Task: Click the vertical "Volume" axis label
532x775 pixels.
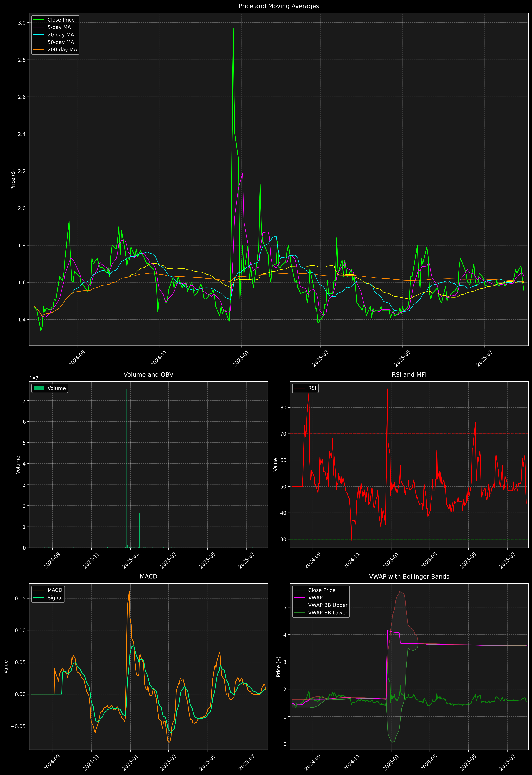Action: (x=18, y=464)
